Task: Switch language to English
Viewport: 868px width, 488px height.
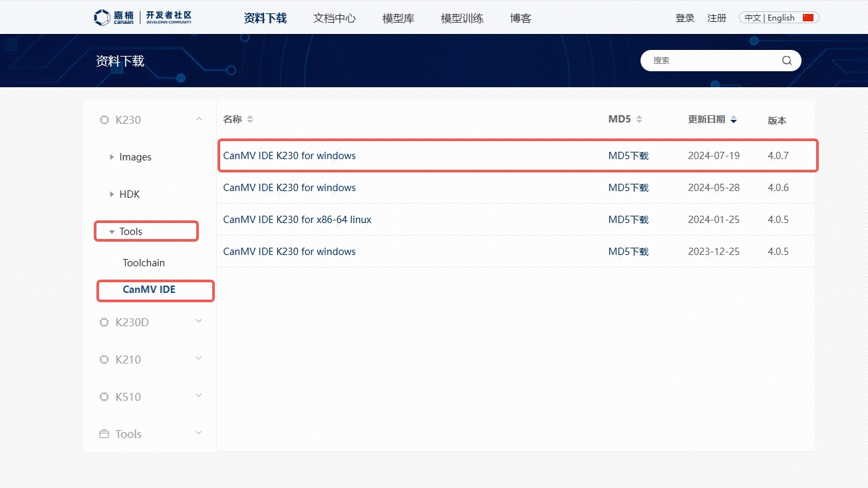Action: click(781, 18)
